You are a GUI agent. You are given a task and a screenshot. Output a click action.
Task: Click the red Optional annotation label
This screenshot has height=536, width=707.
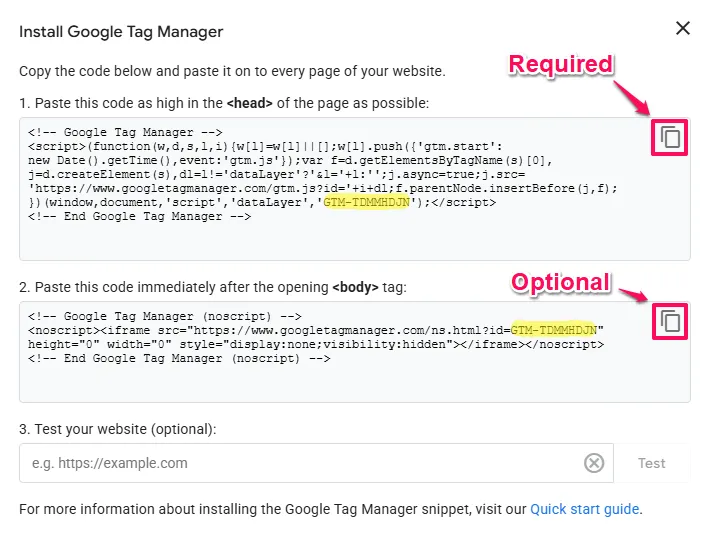coord(560,282)
